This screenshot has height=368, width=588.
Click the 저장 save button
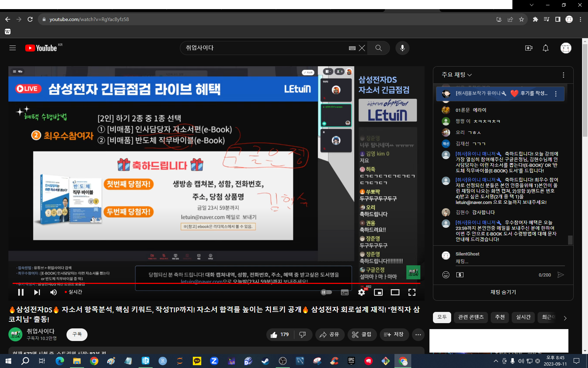pos(394,335)
